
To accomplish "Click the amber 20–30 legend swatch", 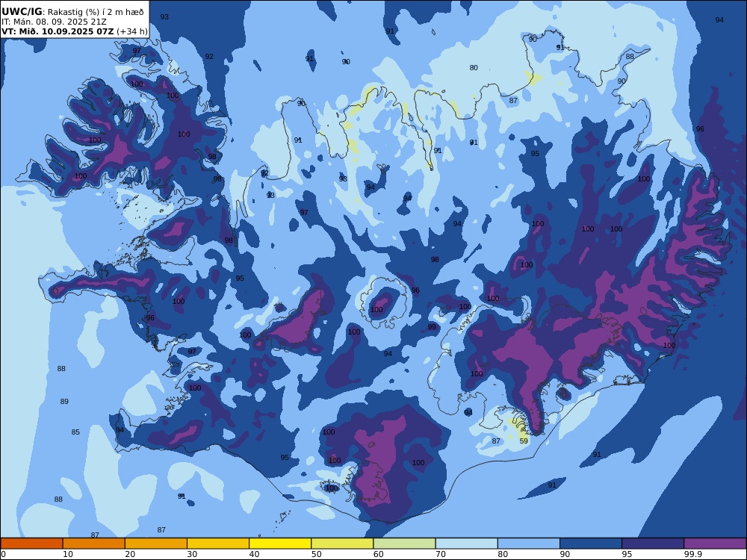I will (x=156, y=544).
